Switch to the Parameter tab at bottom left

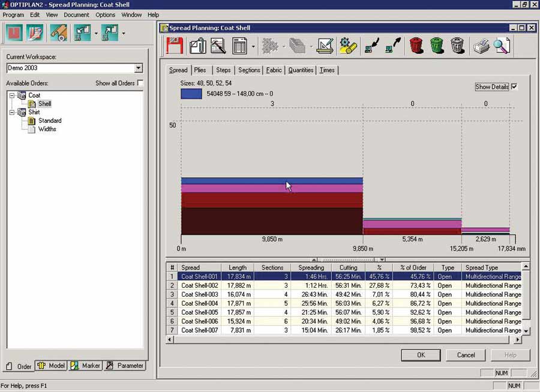(125, 366)
